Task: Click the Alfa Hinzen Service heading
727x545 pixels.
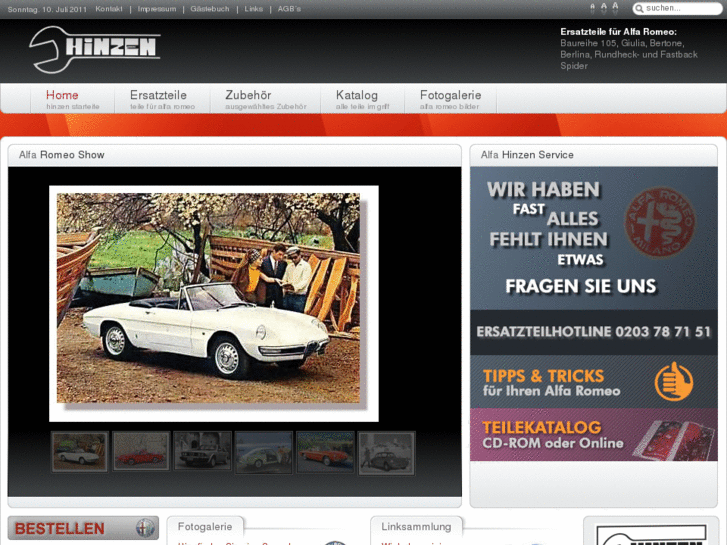Action: pos(527,155)
